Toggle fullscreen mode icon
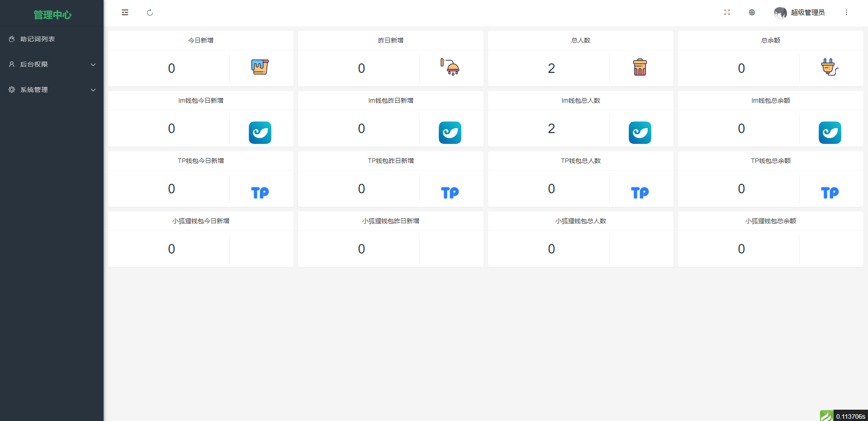 [x=727, y=13]
